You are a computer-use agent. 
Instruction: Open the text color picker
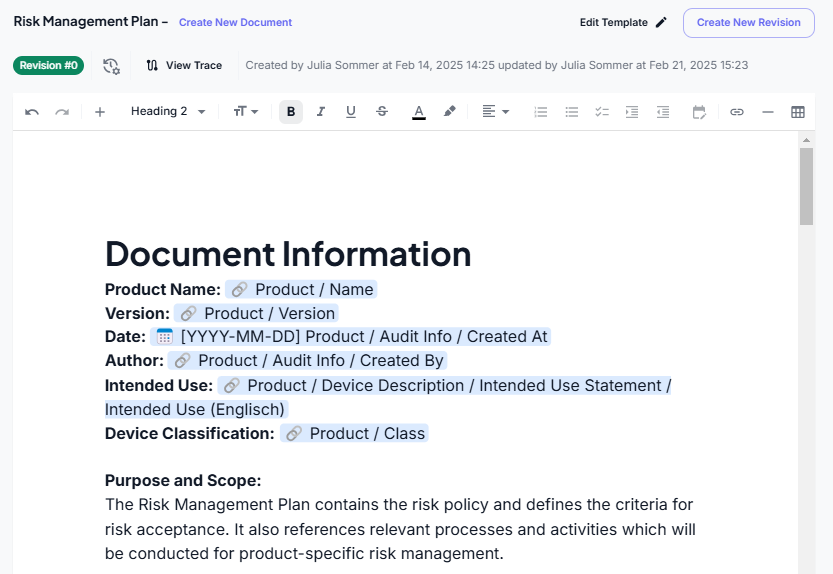point(419,112)
